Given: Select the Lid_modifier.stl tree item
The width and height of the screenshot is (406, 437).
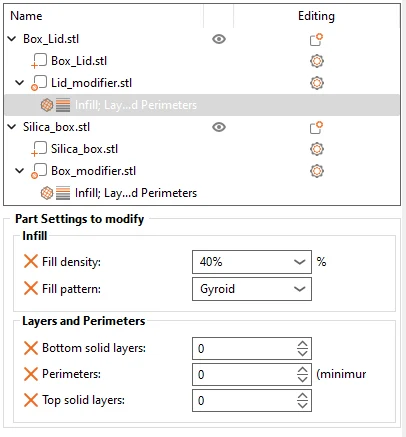Looking at the screenshot, I should point(91,83).
